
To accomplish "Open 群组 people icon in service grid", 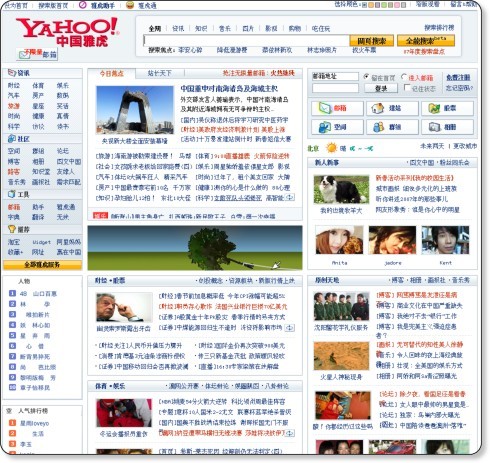I will pos(378,127).
